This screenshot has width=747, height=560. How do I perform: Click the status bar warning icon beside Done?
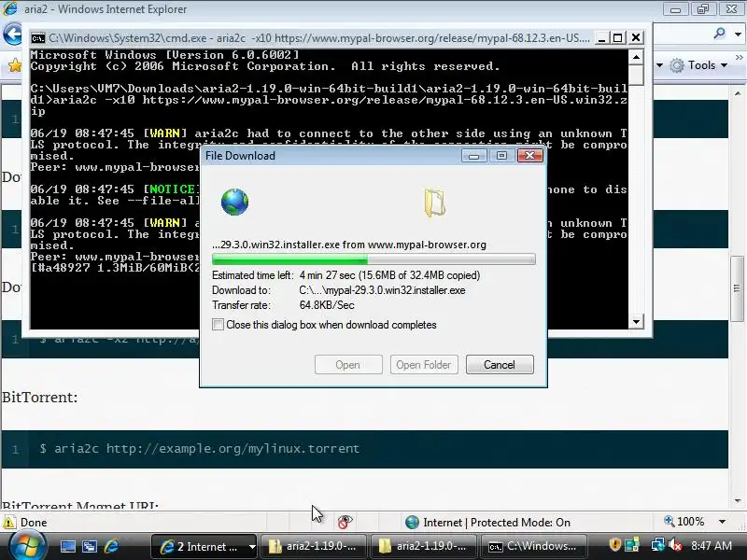click(8, 523)
